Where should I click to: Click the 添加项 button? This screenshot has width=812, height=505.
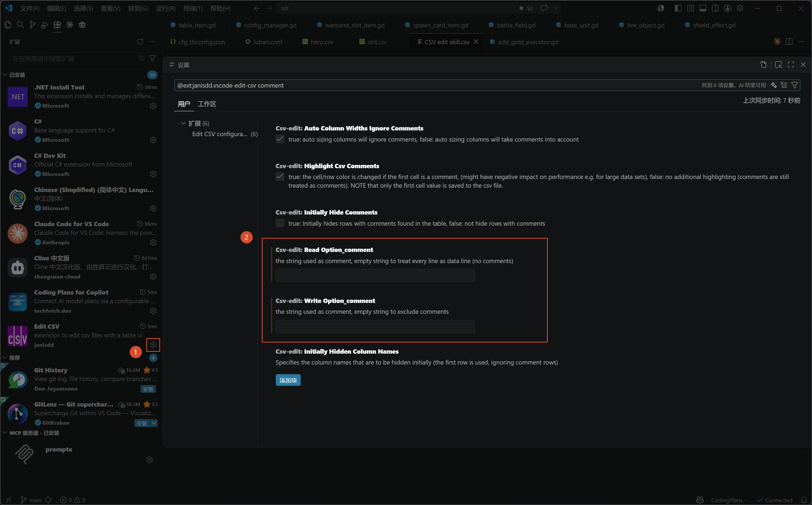[x=288, y=380]
